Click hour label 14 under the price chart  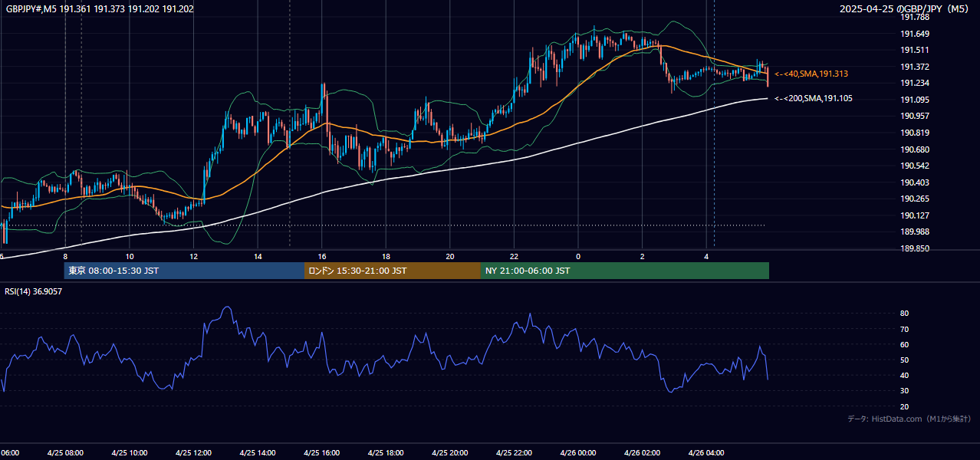(258, 256)
